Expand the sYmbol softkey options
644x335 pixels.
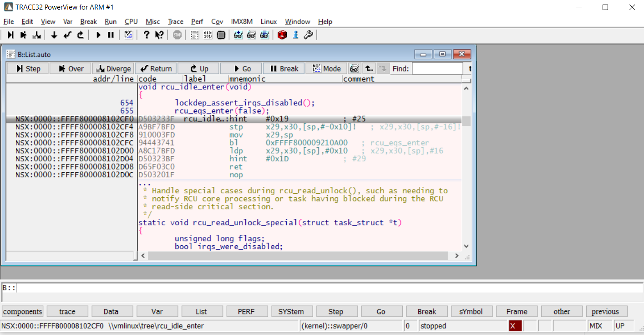[471, 312]
